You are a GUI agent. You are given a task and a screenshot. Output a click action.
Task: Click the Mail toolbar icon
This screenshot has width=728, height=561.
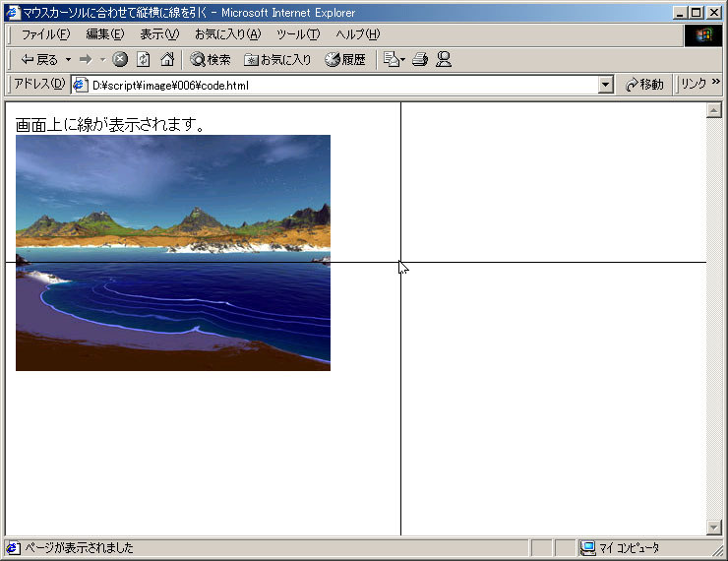pos(391,59)
